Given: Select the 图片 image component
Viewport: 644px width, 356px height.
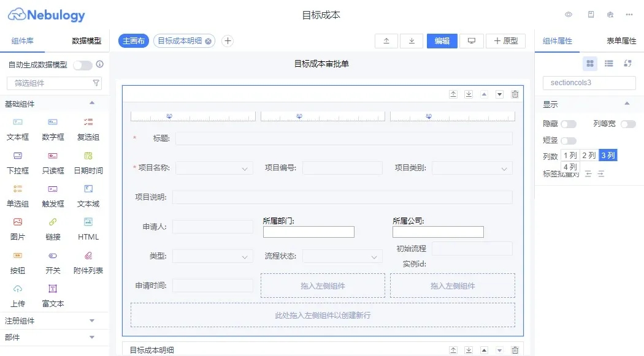Looking at the screenshot, I should pyautogui.click(x=18, y=230).
